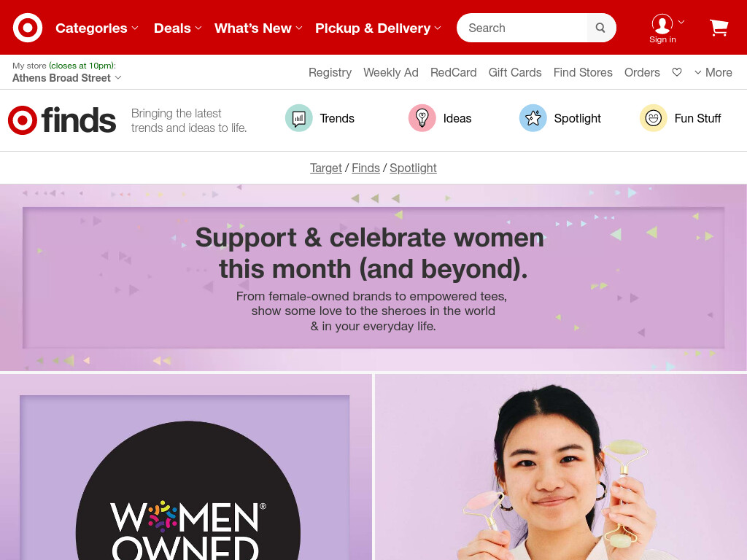Click the search magnifier icon
The image size is (747, 560).
(600, 28)
